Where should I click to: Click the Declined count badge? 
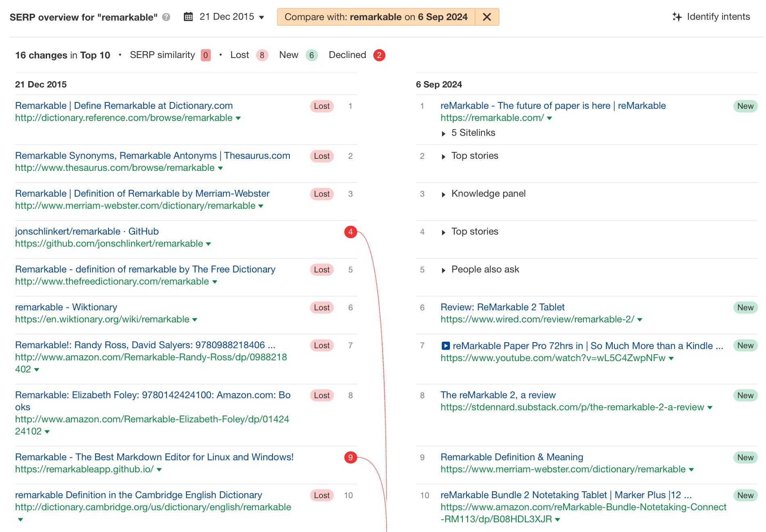[x=379, y=55]
